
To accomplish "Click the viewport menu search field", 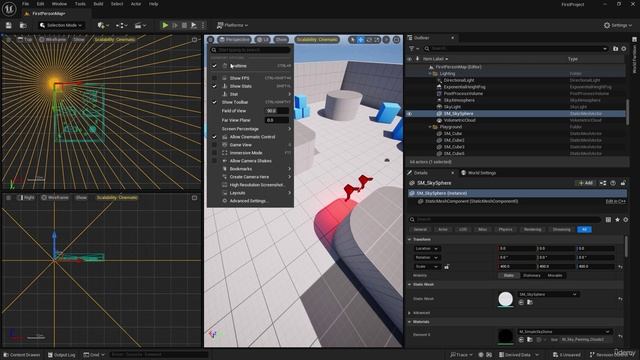I will (250, 50).
